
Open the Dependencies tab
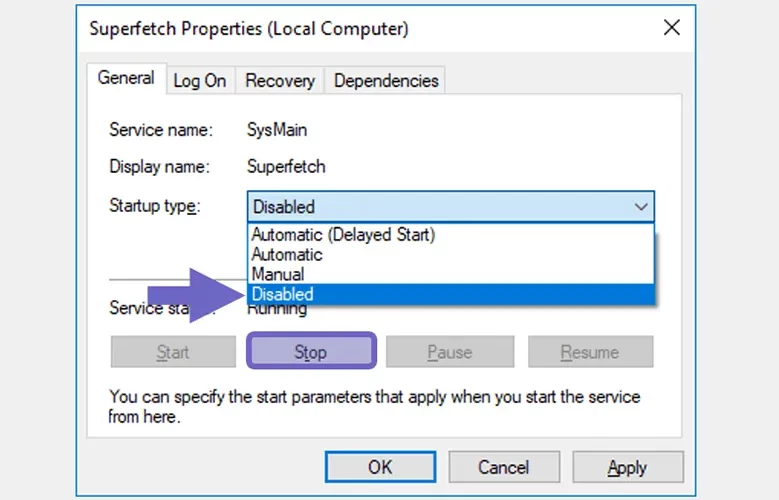coord(386,81)
